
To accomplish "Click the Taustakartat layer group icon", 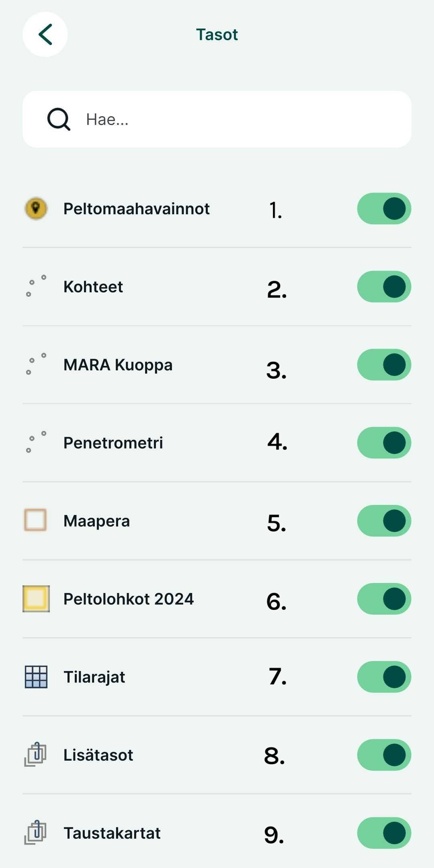I will (x=36, y=833).
